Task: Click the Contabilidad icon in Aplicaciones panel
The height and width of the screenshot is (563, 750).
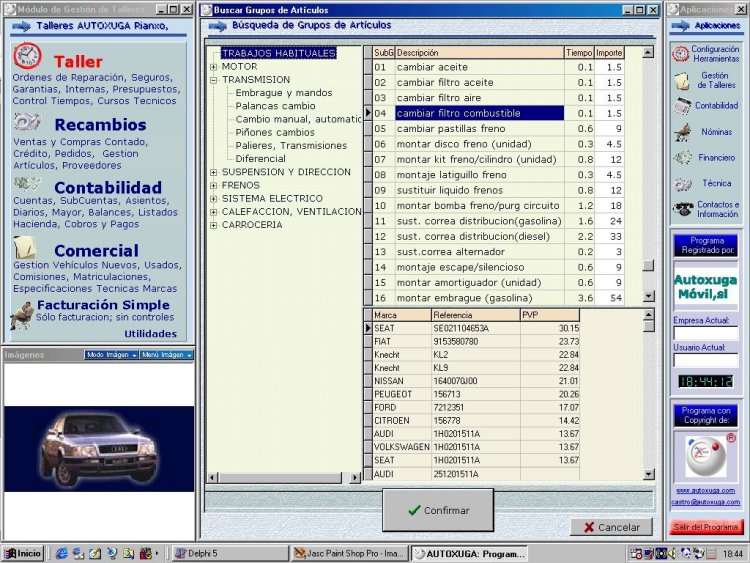Action: (x=683, y=106)
